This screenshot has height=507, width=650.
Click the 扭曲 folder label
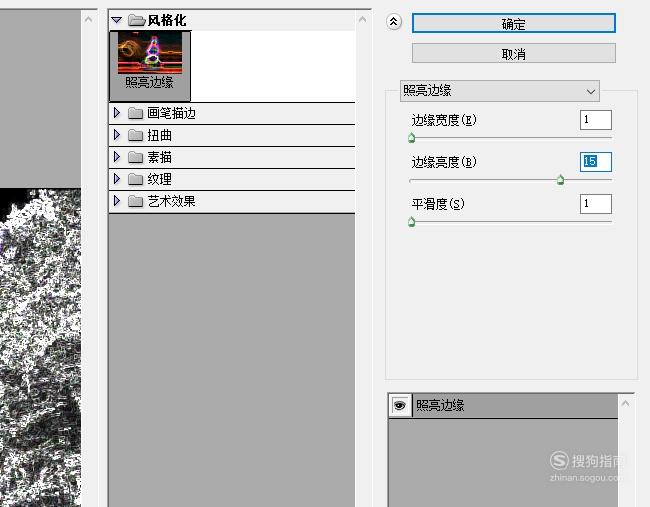pos(159,135)
